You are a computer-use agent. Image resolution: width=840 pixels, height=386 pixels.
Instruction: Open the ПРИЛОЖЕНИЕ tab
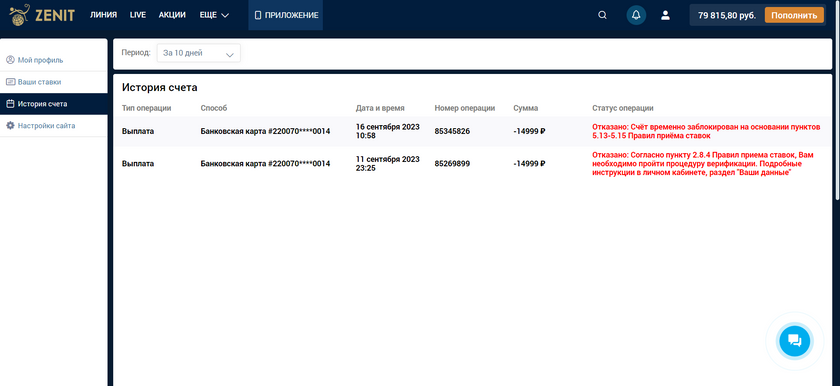286,15
